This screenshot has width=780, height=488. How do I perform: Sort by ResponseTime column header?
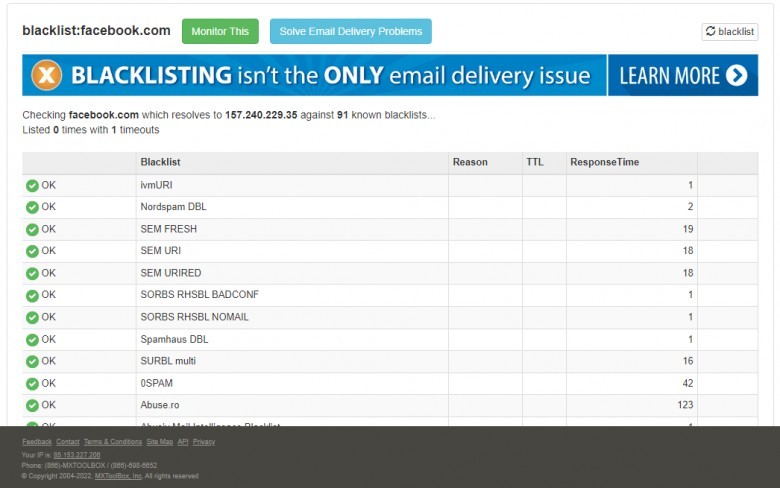(x=604, y=162)
